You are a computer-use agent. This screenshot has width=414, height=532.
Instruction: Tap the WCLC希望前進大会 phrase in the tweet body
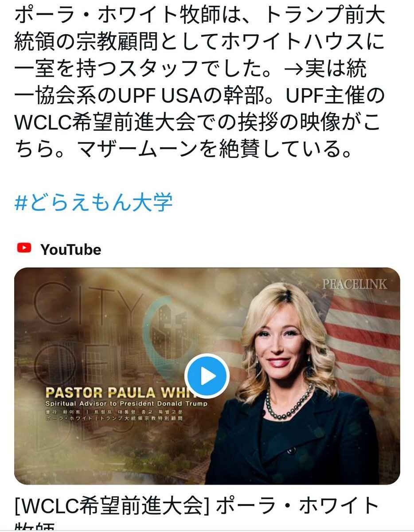(x=96, y=122)
